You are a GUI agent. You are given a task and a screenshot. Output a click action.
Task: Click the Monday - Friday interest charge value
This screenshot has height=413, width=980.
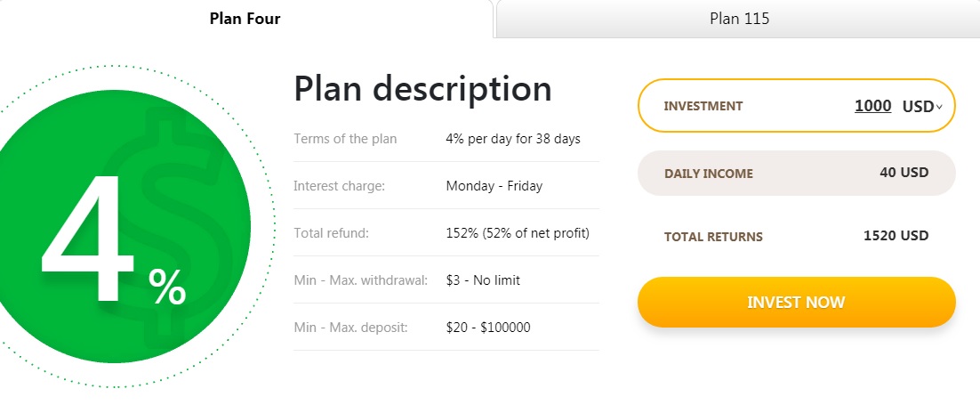[494, 186]
